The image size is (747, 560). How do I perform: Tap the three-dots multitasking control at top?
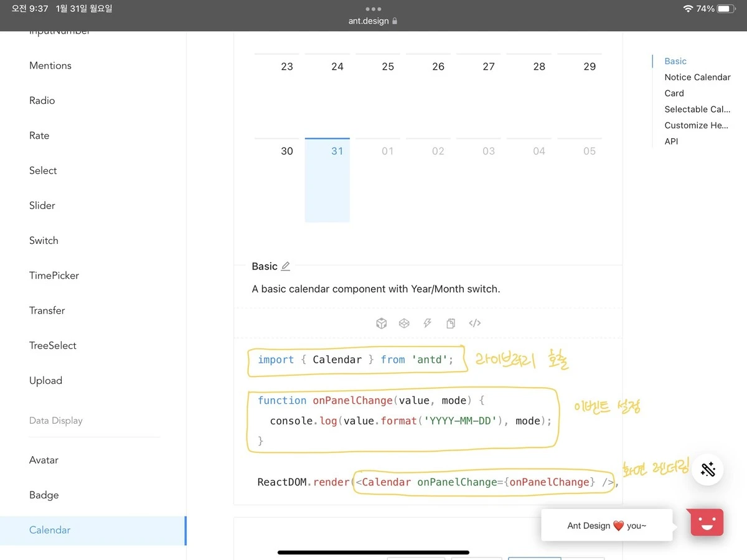374,9
